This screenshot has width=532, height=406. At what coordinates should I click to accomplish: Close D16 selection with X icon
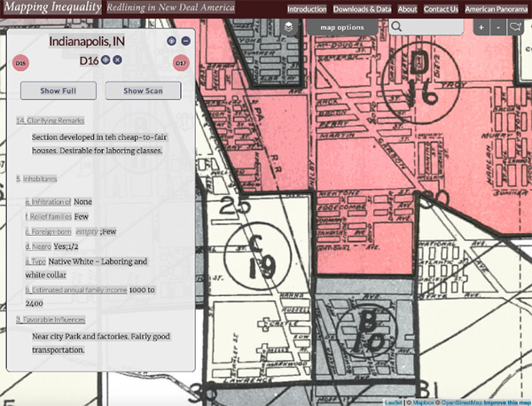point(117,60)
